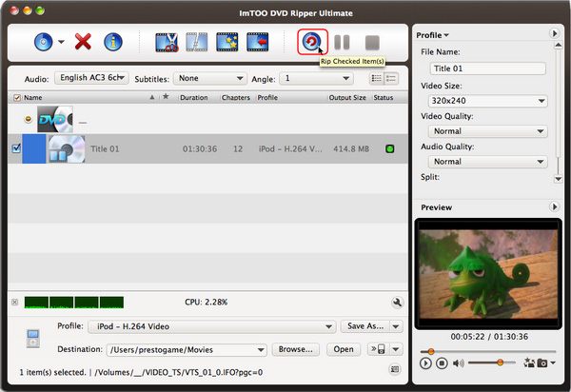
Task: Pause the ripping process
Action: click(x=342, y=42)
